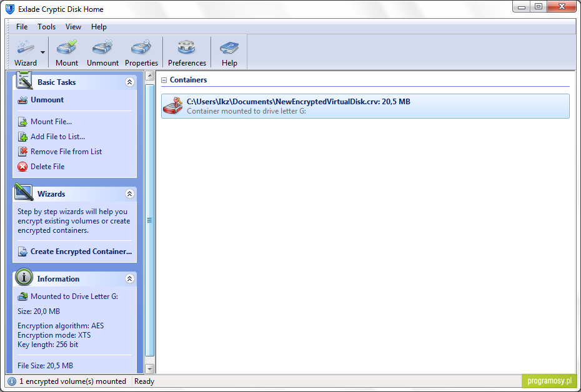Click the Delete File link
The image size is (581, 392).
coord(47,167)
